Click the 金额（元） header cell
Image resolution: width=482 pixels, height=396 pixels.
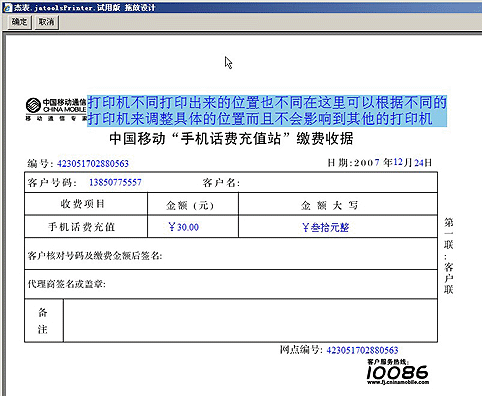(x=193, y=204)
